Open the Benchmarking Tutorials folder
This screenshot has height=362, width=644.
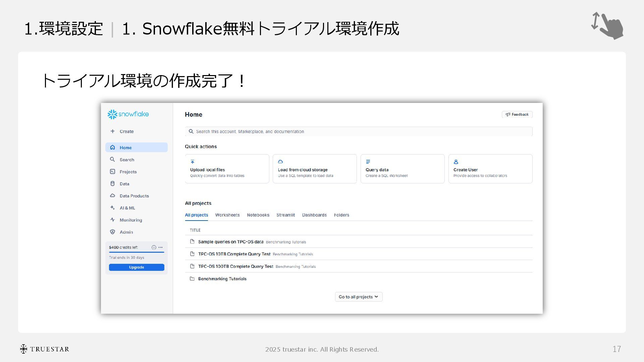pyautogui.click(x=222, y=279)
